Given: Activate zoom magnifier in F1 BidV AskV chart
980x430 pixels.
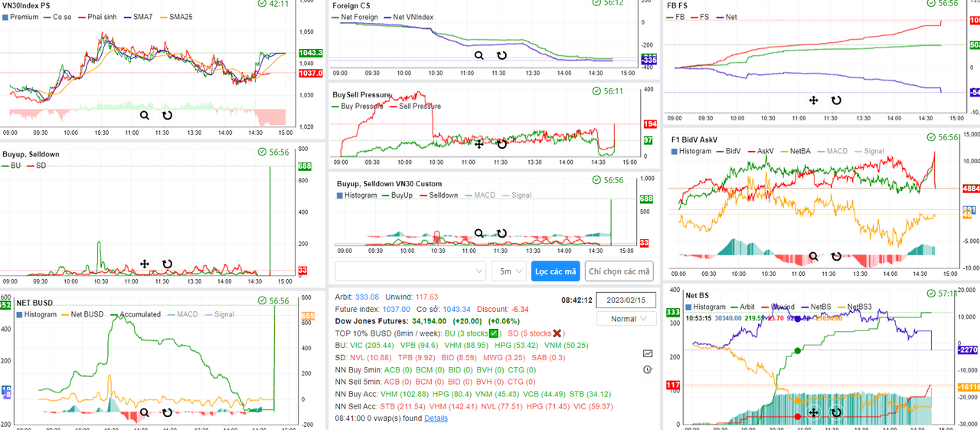Looking at the screenshot, I should click(814, 257).
